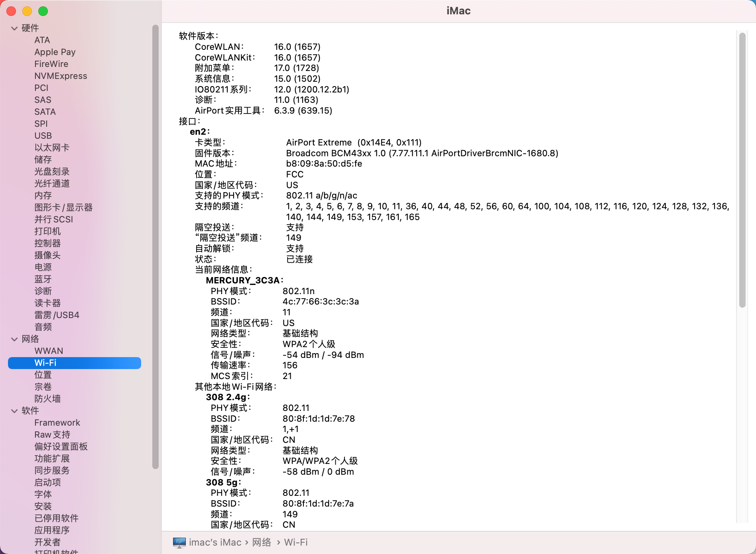Image resolution: width=756 pixels, height=554 pixels.
Task: Collapse the 软件 section chevron
Action: (14, 411)
